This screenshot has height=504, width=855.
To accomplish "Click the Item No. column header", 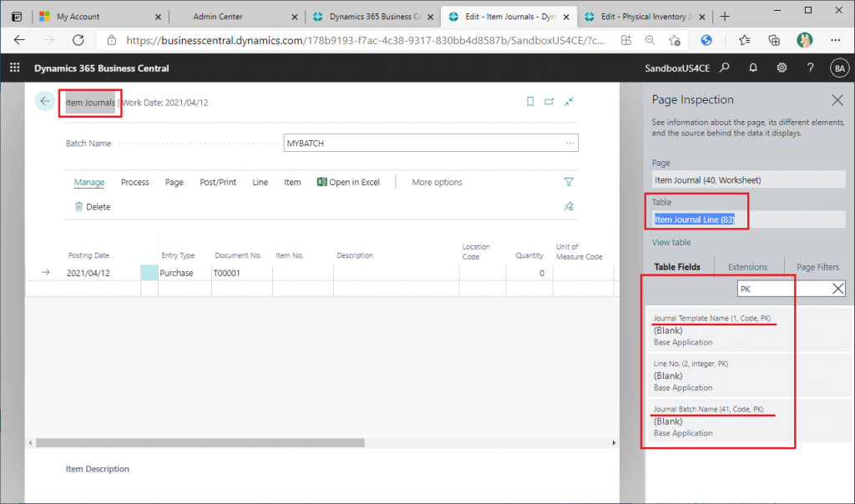I will (x=290, y=255).
